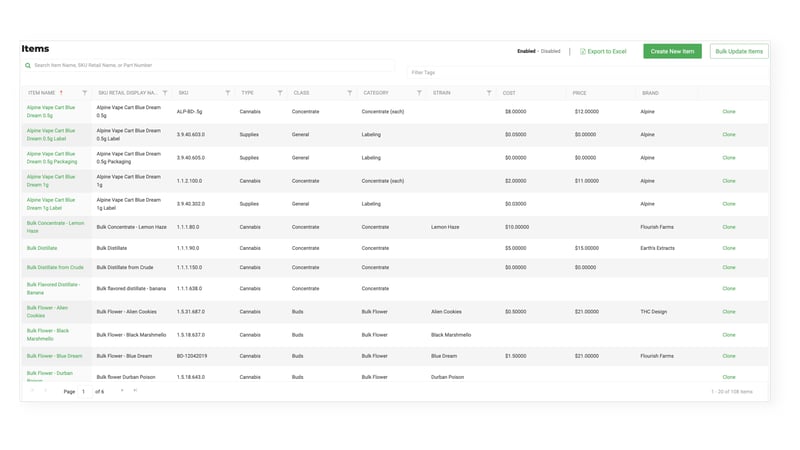The height and width of the screenshot is (450, 800).
Task: Select Black Marshmello strain cell
Action: (x=451, y=335)
